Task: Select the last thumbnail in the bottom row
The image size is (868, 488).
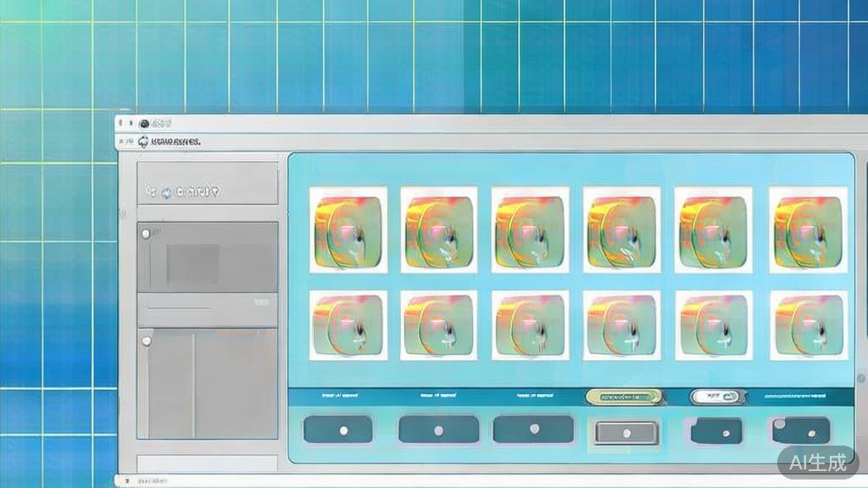Action: pos(808,325)
